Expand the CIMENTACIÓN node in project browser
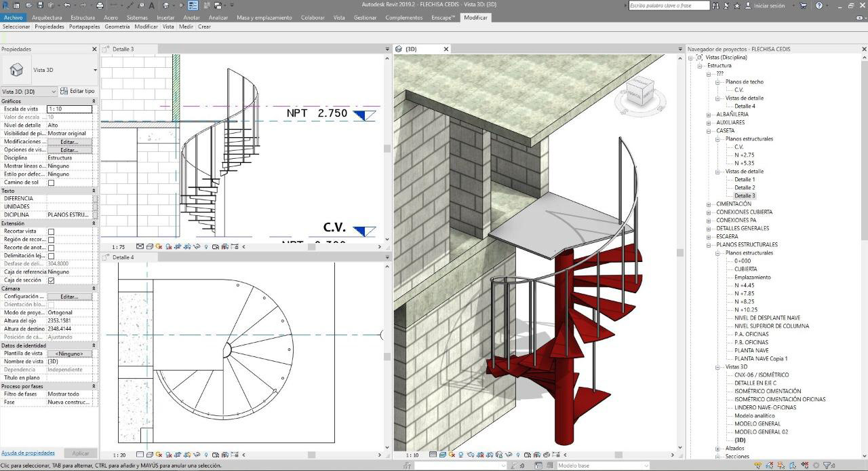 [709, 204]
